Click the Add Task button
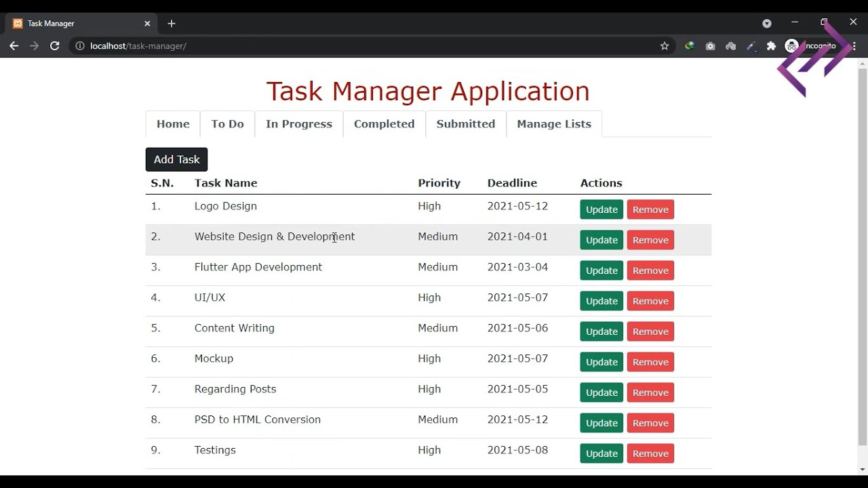 pos(176,159)
